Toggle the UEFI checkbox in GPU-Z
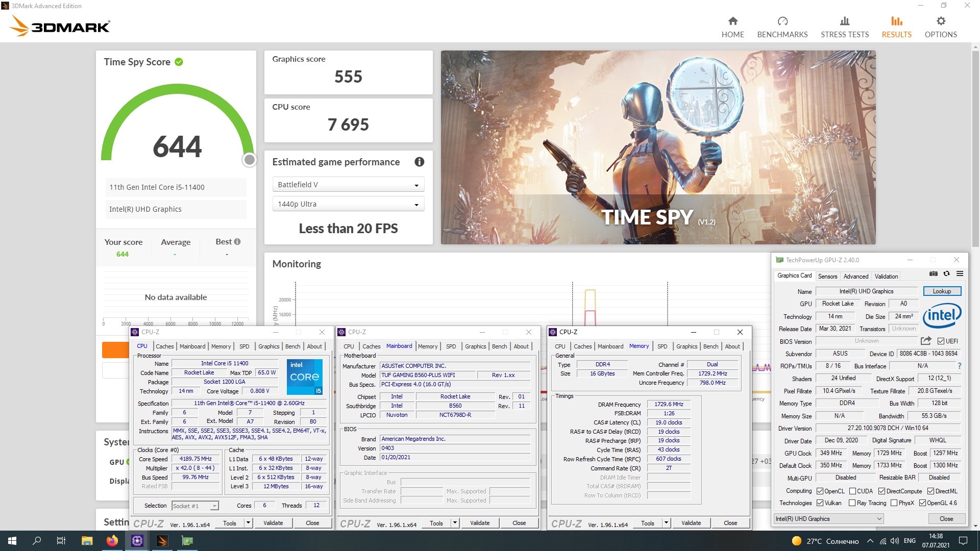Image resolution: width=980 pixels, height=551 pixels. (941, 341)
